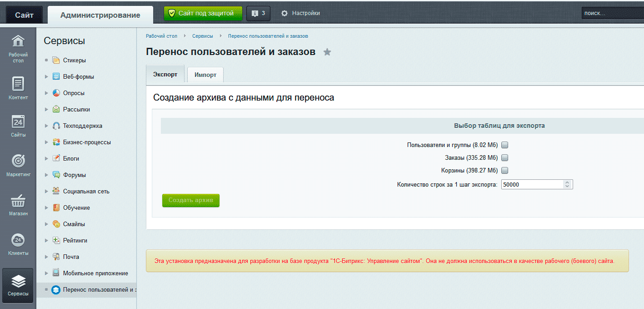644x309 pixels.
Task: Increase rows per step spinner value
Action: pyautogui.click(x=567, y=182)
